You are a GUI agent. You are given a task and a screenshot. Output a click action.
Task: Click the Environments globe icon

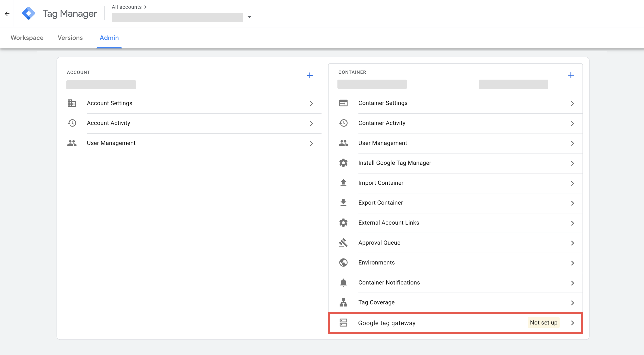[343, 263]
